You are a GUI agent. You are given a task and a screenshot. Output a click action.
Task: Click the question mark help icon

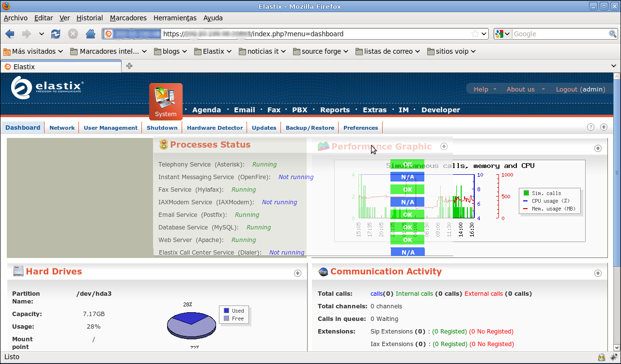click(590, 127)
